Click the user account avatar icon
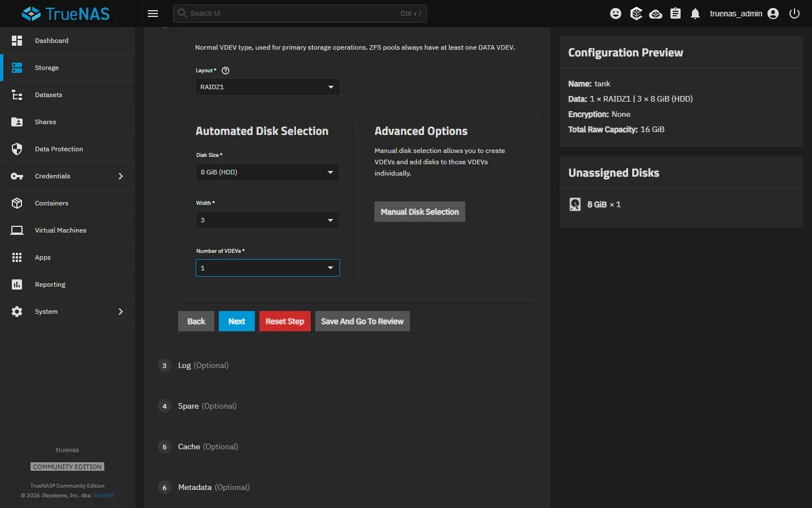The width and height of the screenshot is (812, 508). [773, 14]
